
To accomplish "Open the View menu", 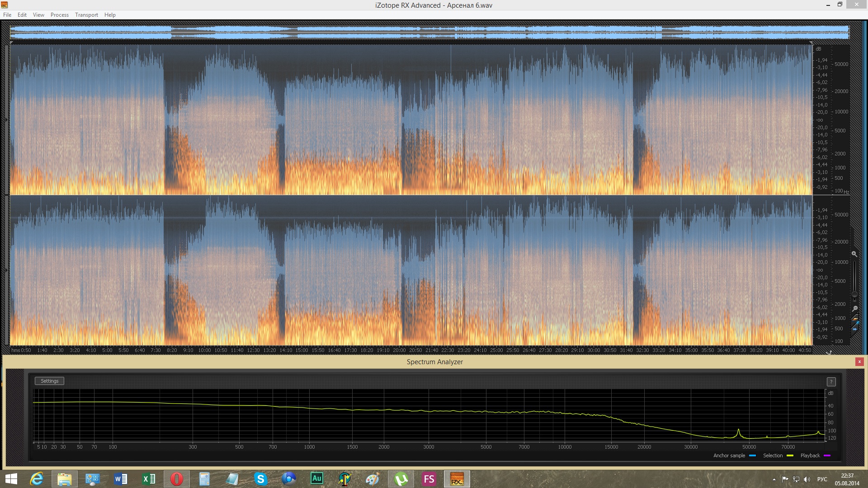I will [38, 15].
